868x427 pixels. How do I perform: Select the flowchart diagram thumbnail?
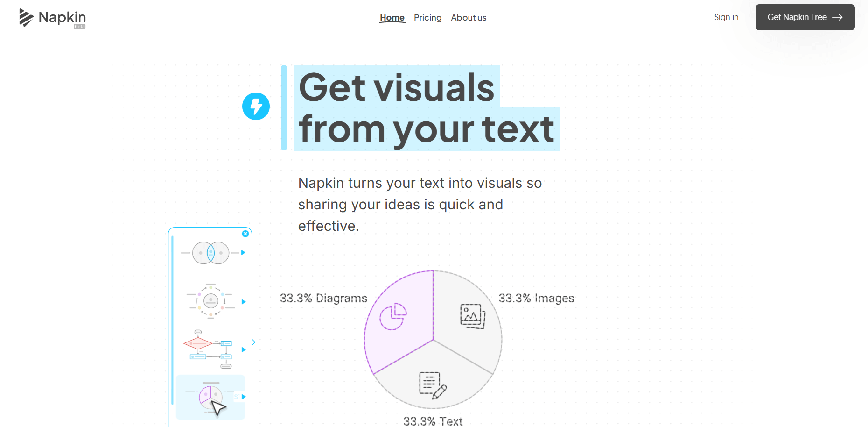208,349
